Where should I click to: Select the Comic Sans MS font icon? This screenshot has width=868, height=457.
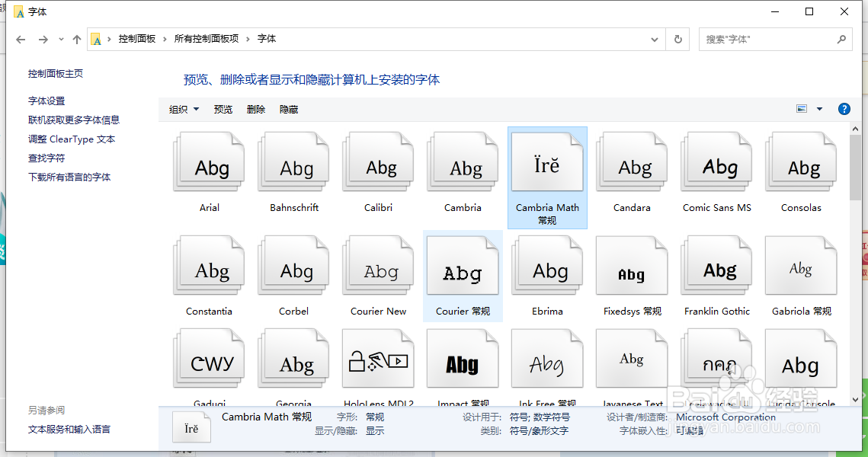(x=717, y=162)
